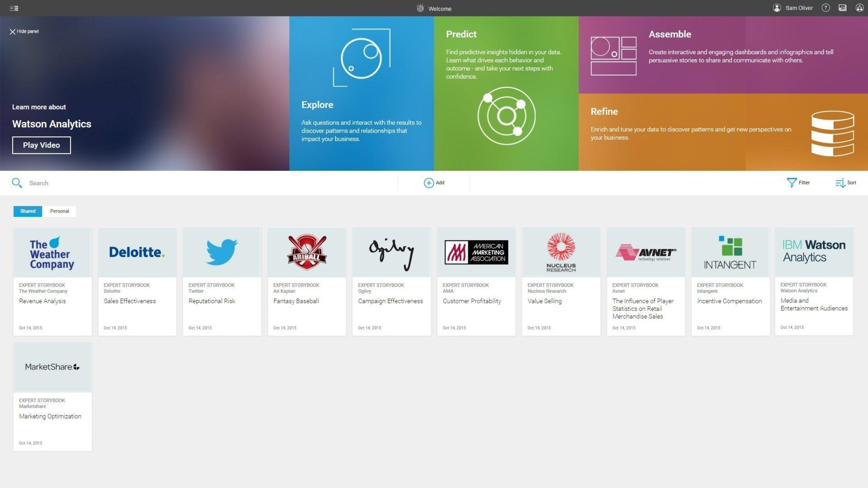Viewport: 868px width, 488px height.
Task: Open the MarketShare logo thumbnail
Action: 52,368
